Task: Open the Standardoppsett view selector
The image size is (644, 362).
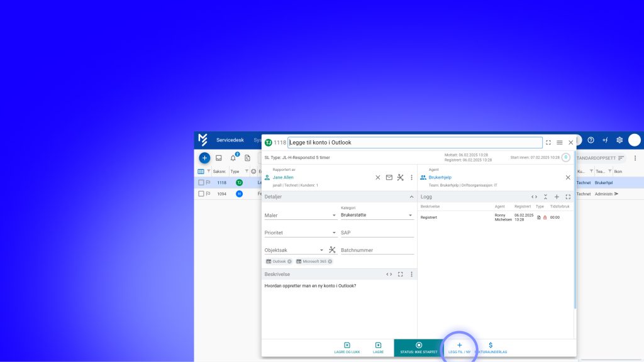Action: 601,158
